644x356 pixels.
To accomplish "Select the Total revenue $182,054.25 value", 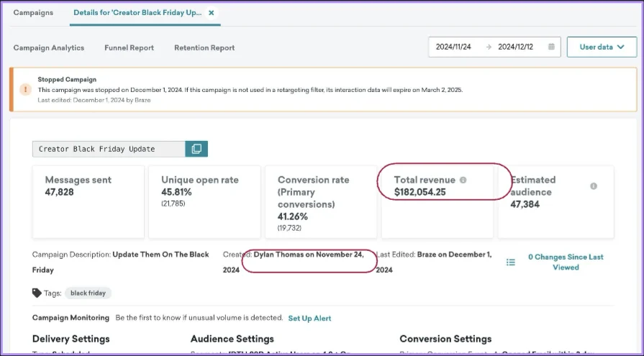I will 419,192.
